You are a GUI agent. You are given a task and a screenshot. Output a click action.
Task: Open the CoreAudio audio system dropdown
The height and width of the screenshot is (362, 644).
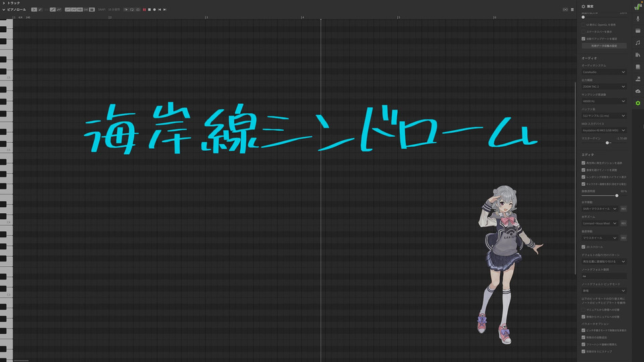604,72
